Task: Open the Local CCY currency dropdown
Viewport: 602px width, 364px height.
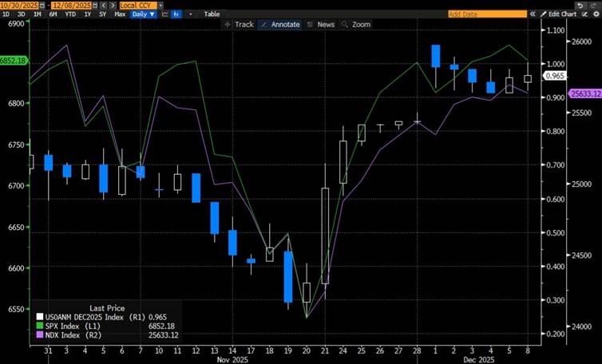Action: [x=160, y=6]
